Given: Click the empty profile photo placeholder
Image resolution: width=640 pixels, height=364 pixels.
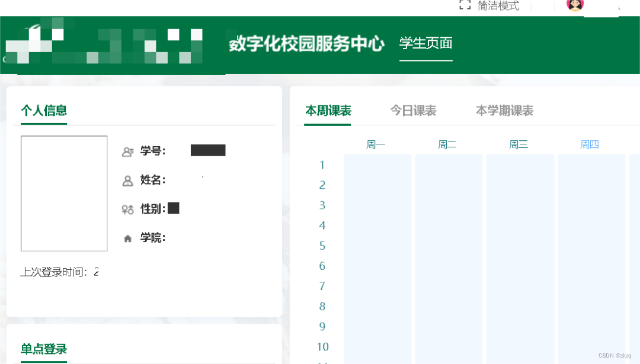Looking at the screenshot, I should pyautogui.click(x=64, y=194).
